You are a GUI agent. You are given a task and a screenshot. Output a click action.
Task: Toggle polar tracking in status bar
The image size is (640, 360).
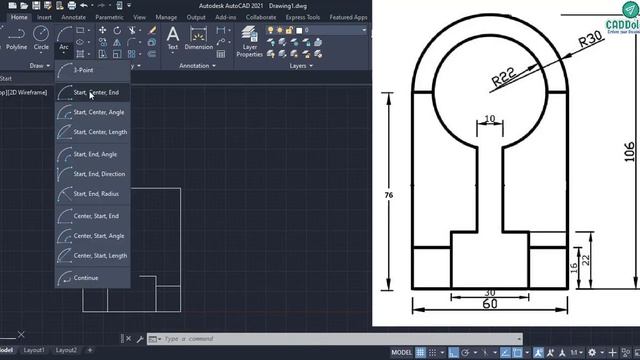pyautogui.click(x=465, y=353)
